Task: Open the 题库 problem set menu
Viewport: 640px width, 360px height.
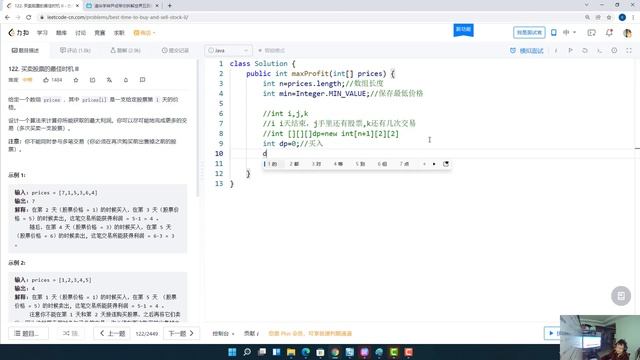Action: [x=61, y=33]
